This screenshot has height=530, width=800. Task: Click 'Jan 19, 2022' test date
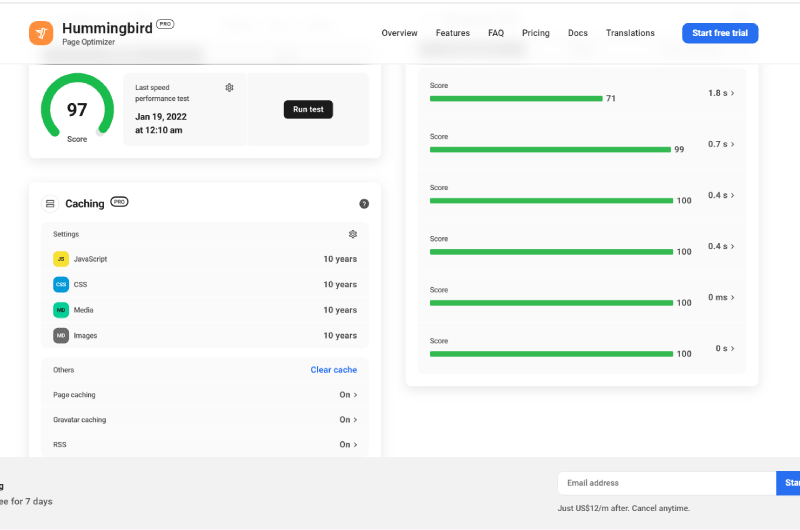point(161,117)
